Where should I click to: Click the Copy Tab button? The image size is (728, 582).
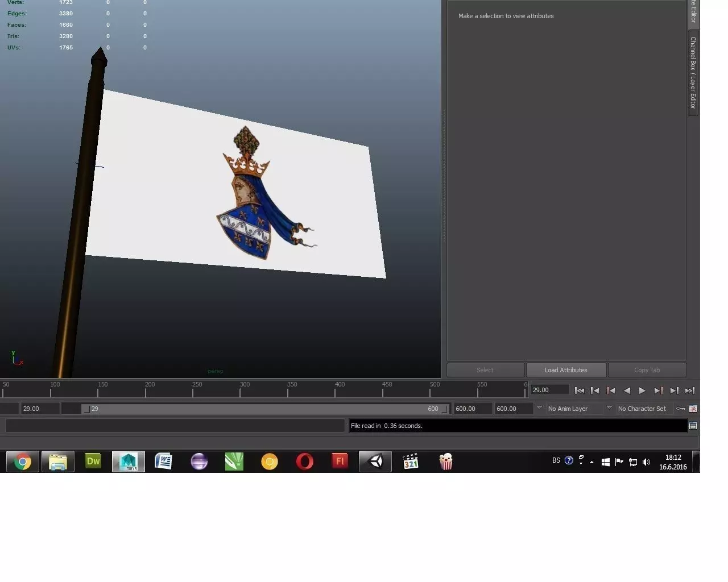coord(647,370)
